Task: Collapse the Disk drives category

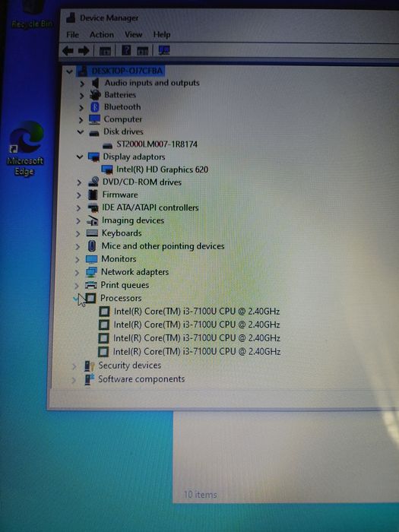Action: 81,131
